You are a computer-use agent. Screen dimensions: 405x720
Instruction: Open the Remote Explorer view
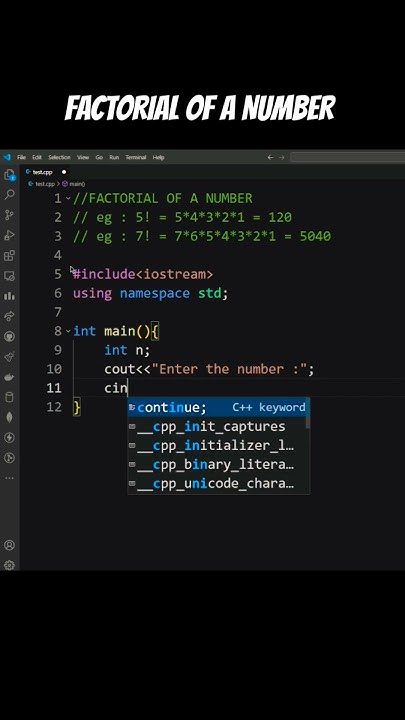pos(9,276)
